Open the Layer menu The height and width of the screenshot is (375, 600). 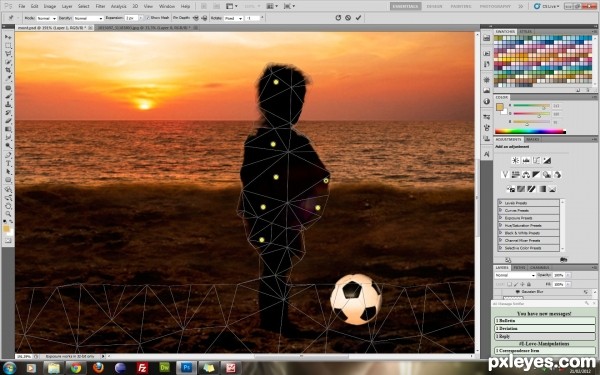pos(67,6)
